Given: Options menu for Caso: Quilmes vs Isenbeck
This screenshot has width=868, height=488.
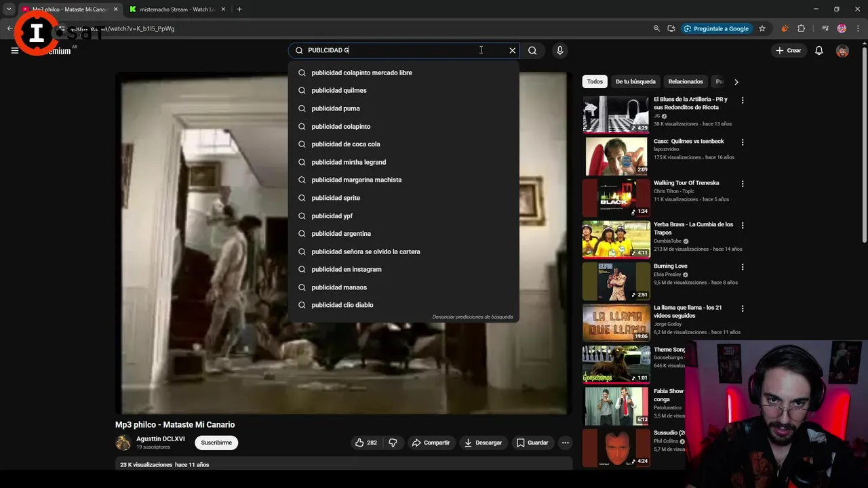Looking at the screenshot, I should [743, 142].
